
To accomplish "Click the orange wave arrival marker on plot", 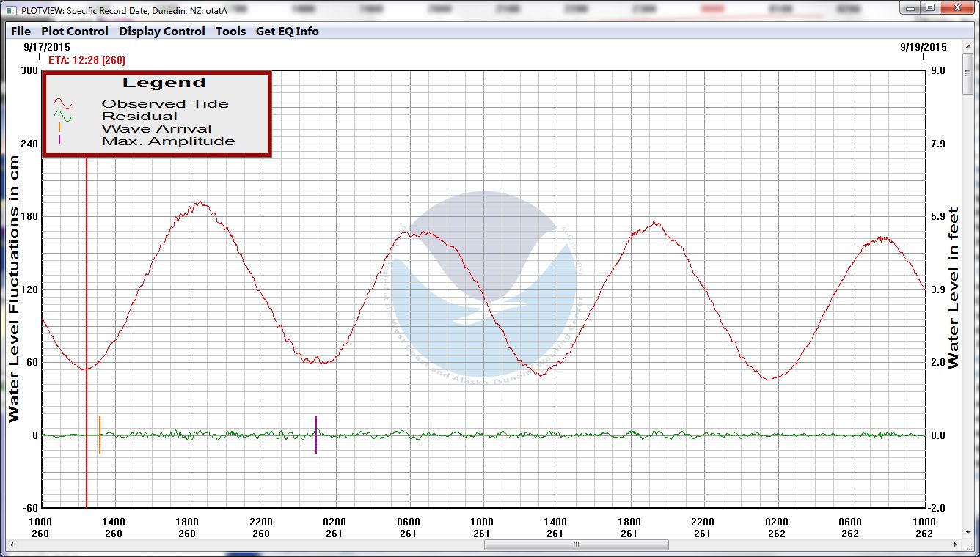I will tap(100, 435).
